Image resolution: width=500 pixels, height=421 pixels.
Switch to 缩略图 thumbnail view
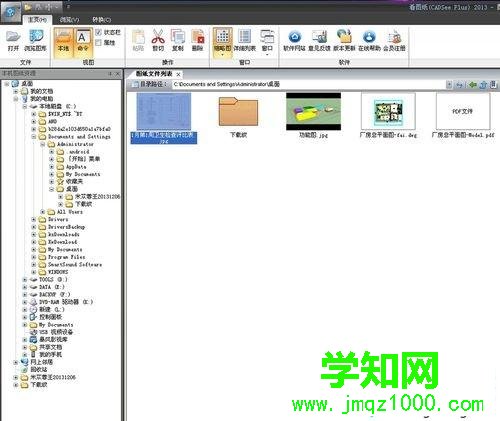click(222, 42)
